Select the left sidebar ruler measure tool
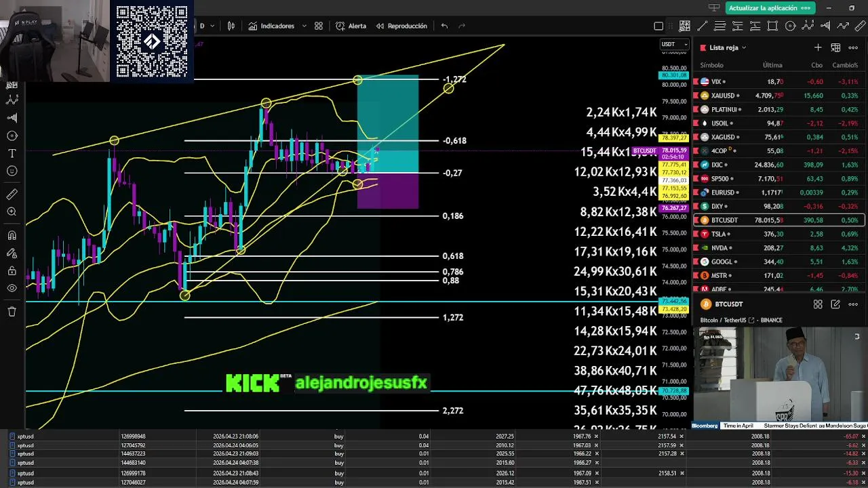Image resolution: width=868 pixels, height=488 pixels. (x=12, y=195)
